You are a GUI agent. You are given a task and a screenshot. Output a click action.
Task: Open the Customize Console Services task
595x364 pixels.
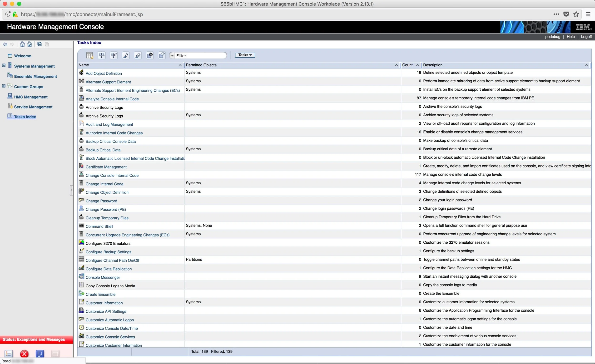110,337
